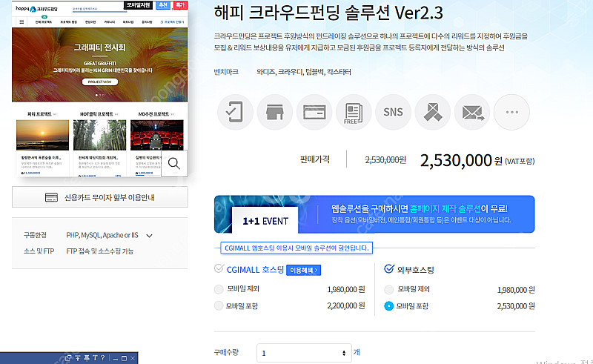Viewport: 593px width, 364px height.
Task: Maximize the small blue bar window
Action: coord(124,358)
